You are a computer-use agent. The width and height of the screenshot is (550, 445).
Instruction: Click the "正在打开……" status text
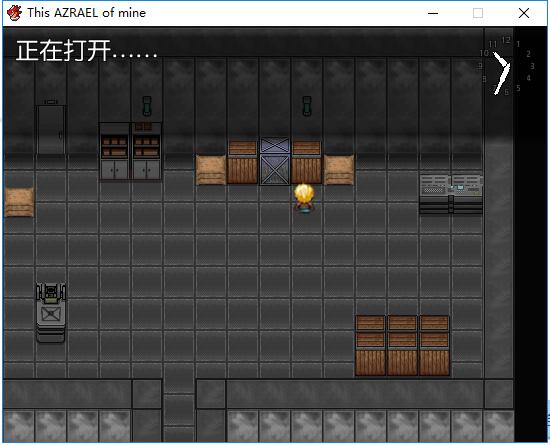(x=87, y=51)
